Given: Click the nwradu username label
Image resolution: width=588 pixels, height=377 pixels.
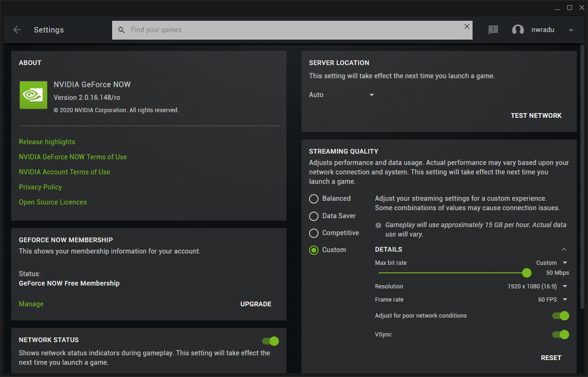Looking at the screenshot, I should point(543,30).
